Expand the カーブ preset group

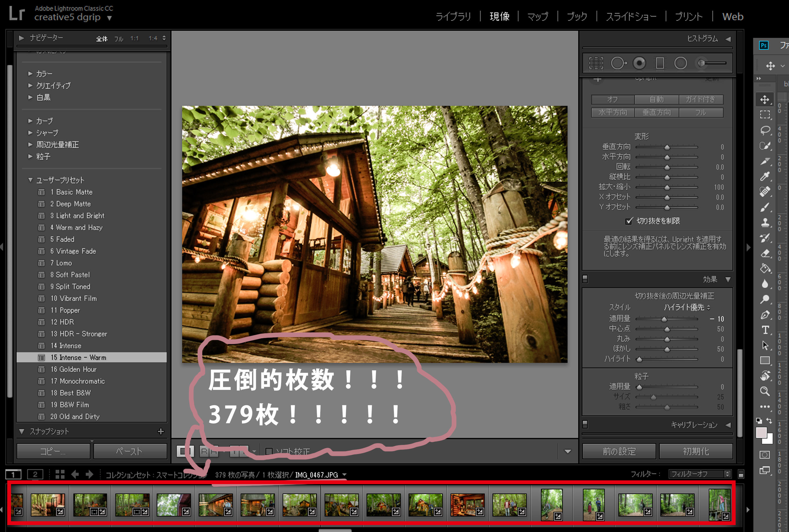(30, 121)
